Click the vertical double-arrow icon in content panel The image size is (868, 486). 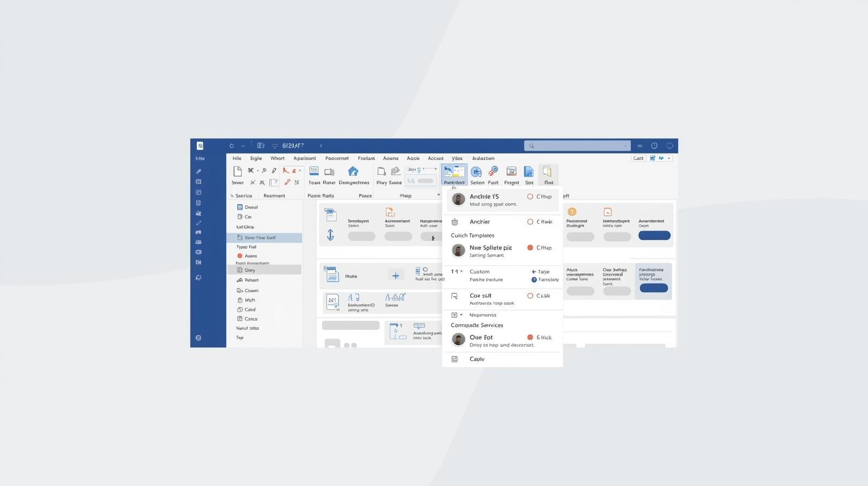point(330,235)
